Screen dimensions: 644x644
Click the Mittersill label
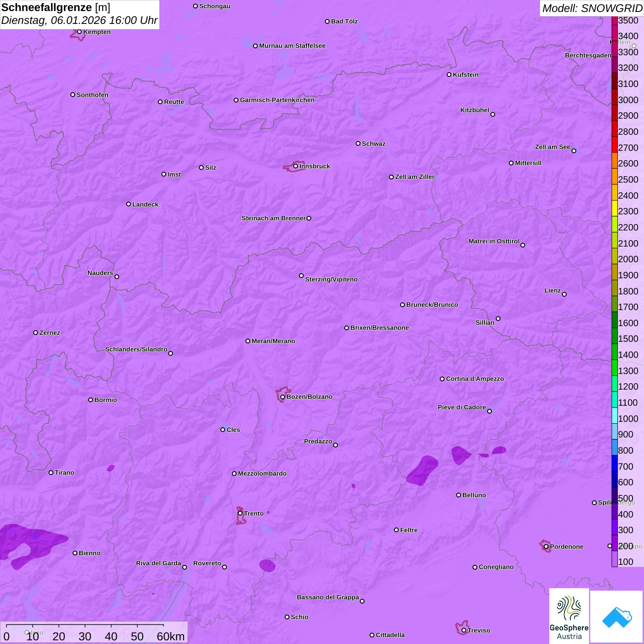pyautogui.click(x=528, y=163)
